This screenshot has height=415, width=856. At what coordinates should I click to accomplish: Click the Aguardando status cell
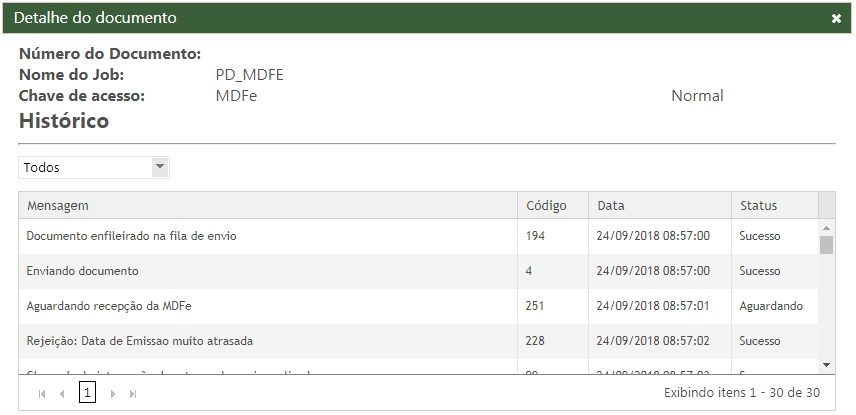click(770, 306)
